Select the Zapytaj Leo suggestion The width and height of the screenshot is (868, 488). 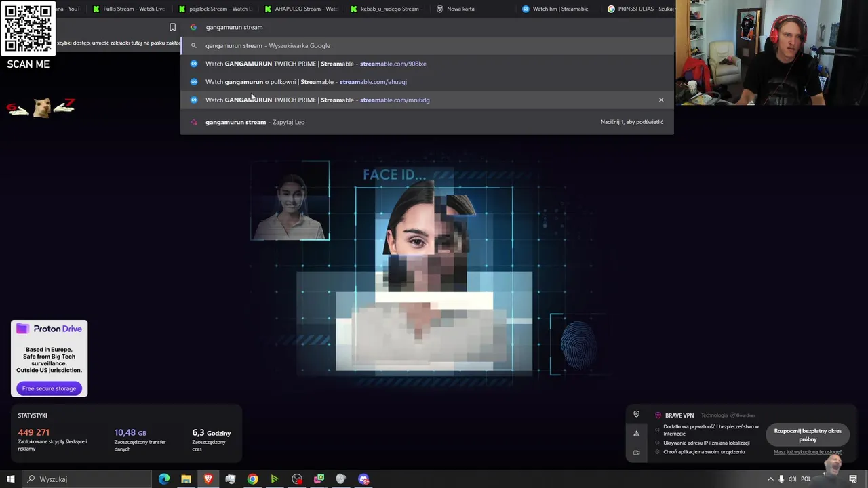[x=427, y=122]
